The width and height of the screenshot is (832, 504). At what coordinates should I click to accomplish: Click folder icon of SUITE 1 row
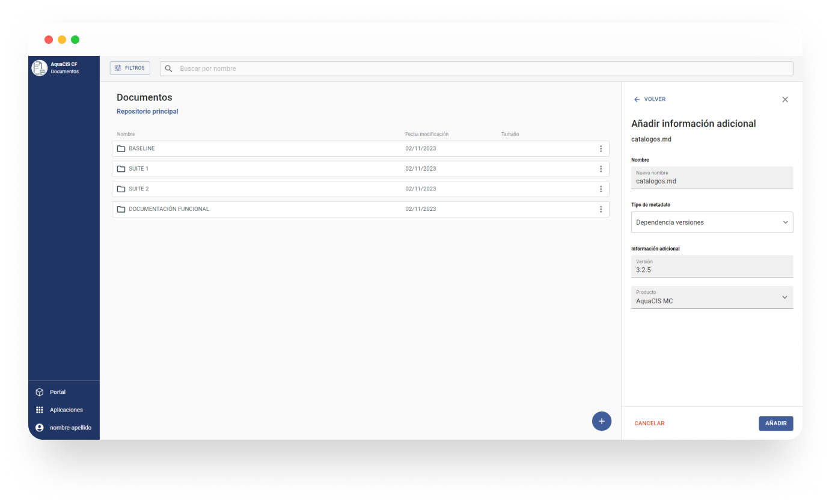coord(121,169)
